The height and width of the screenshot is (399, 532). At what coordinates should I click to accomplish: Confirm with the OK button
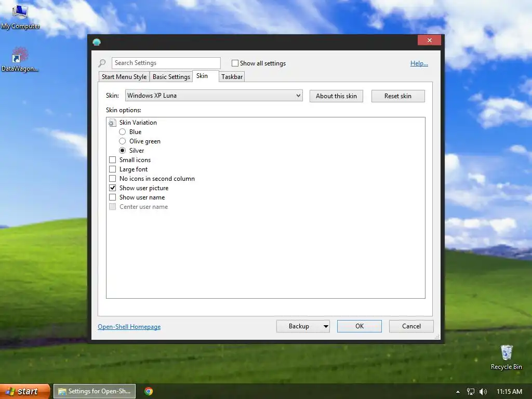coord(360,326)
